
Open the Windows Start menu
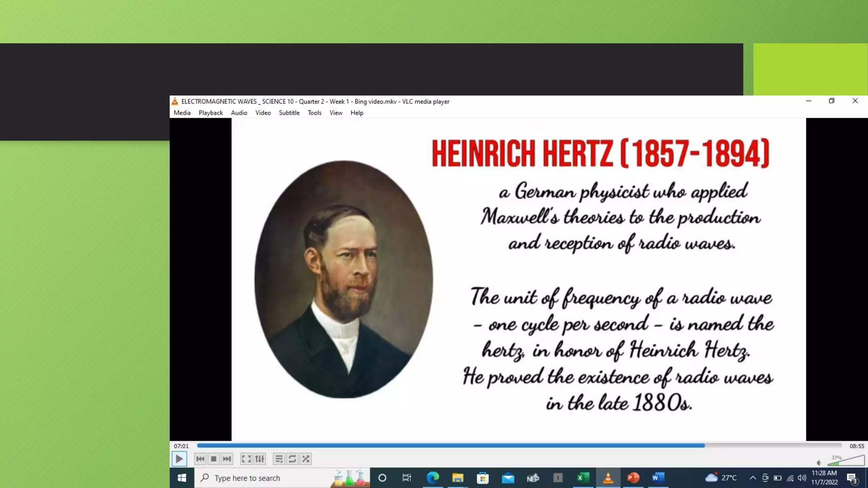click(182, 478)
